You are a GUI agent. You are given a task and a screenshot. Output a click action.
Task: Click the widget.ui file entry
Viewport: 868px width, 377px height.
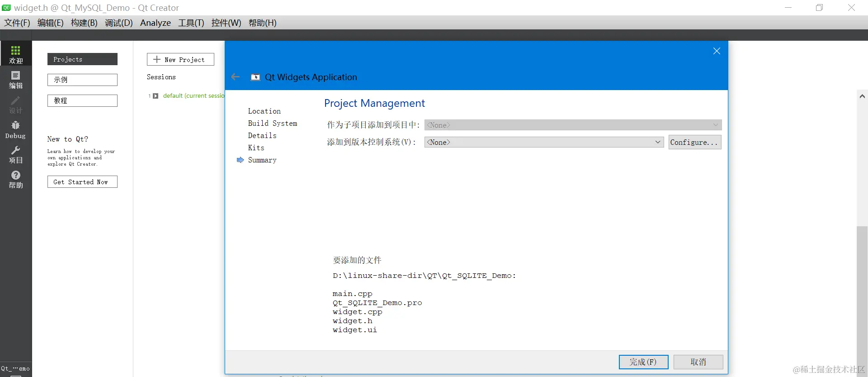355,330
